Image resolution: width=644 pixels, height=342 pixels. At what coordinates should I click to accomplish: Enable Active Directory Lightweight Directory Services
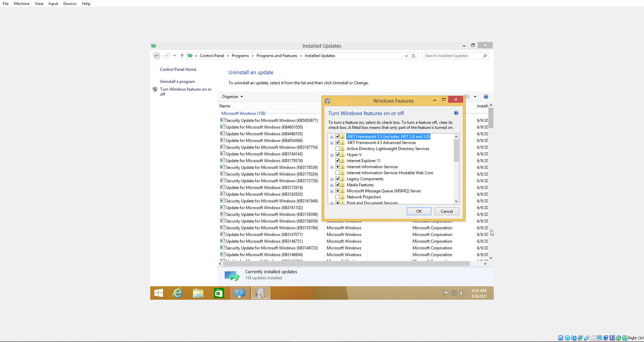point(338,149)
